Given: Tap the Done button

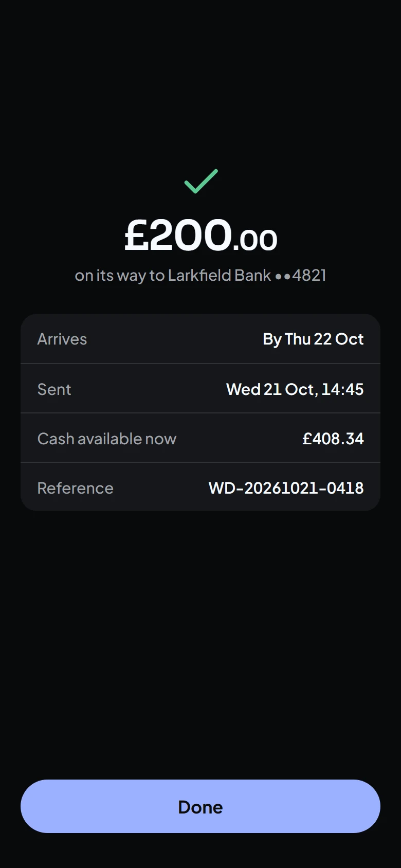Looking at the screenshot, I should coord(200,806).
